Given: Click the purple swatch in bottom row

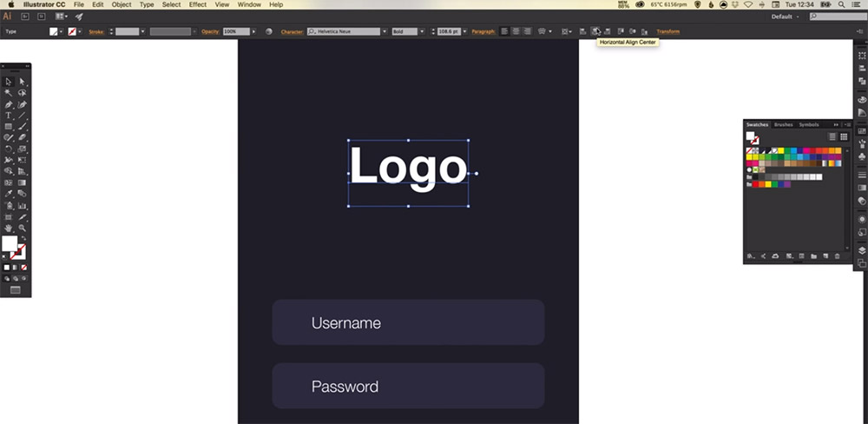Looking at the screenshot, I should 787,184.
